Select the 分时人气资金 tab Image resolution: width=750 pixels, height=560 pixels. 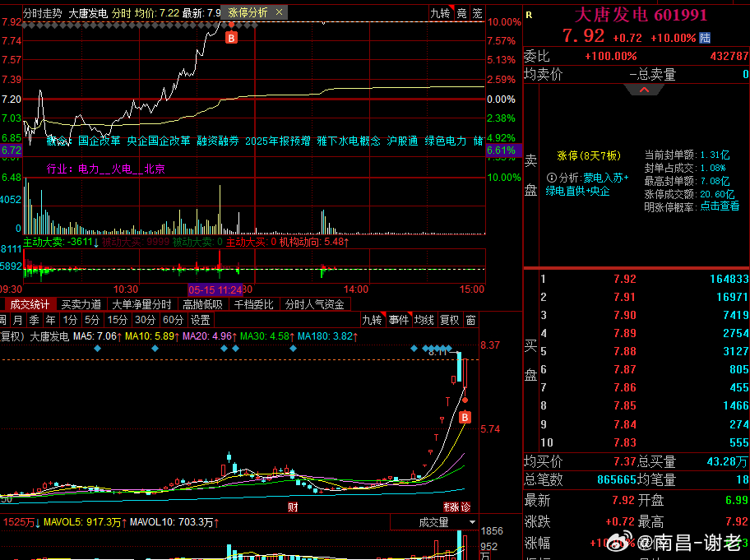tap(314, 304)
